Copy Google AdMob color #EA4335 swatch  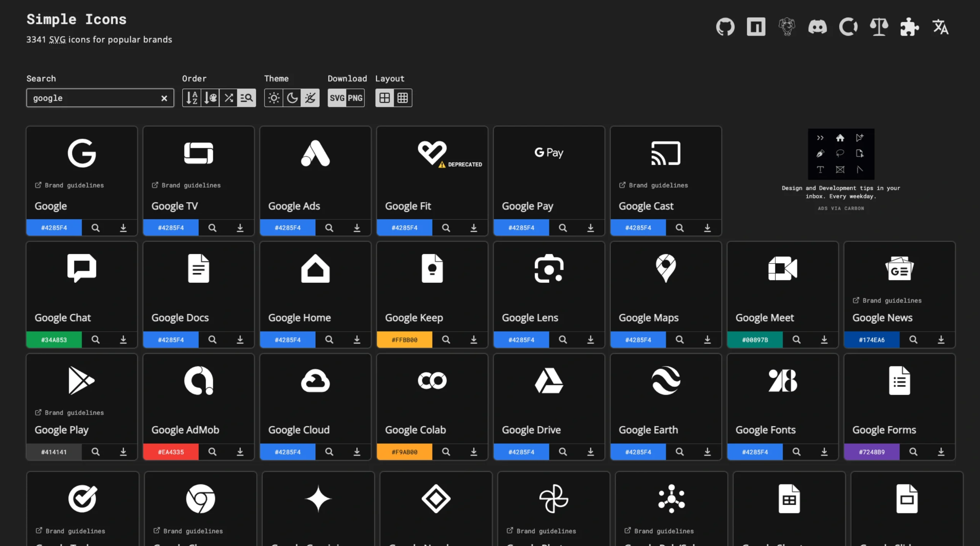[171, 452]
